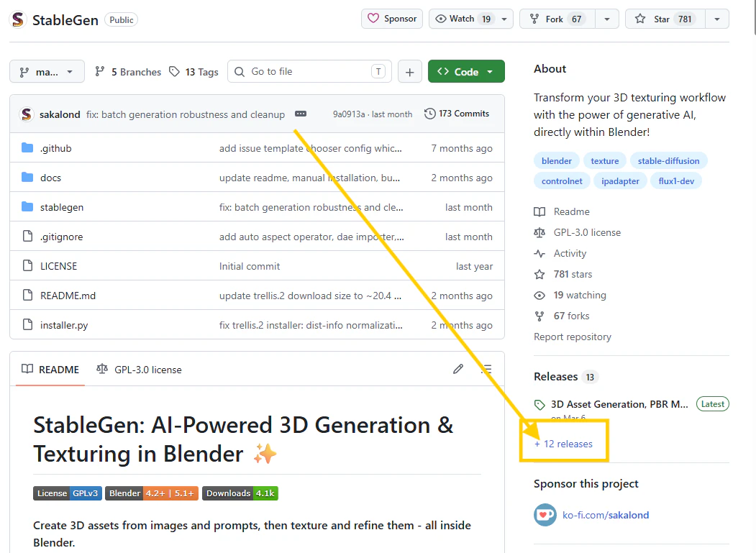Star the StableGen repository
This screenshot has height=553, width=756.
pyautogui.click(x=665, y=19)
